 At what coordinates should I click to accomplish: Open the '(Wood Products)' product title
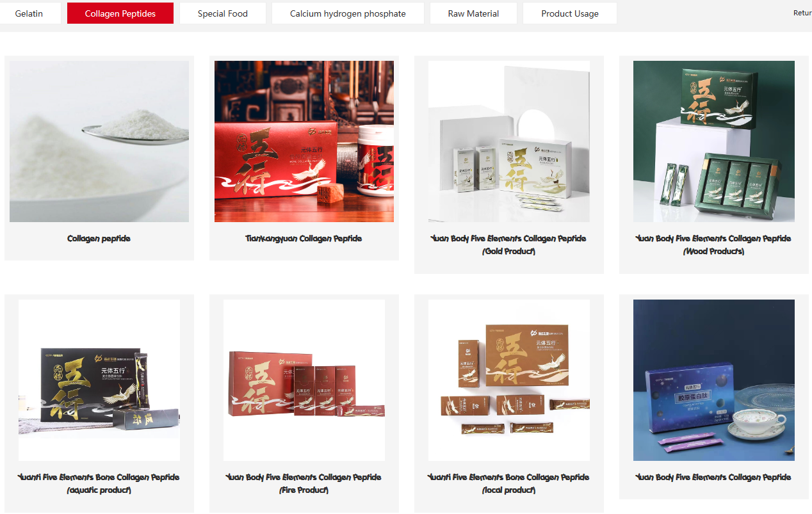point(714,252)
